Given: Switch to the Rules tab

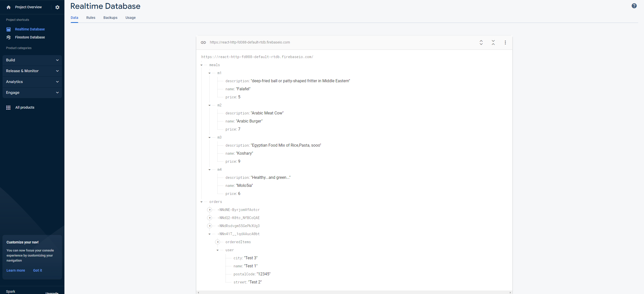Looking at the screenshot, I should click(x=91, y=18).
